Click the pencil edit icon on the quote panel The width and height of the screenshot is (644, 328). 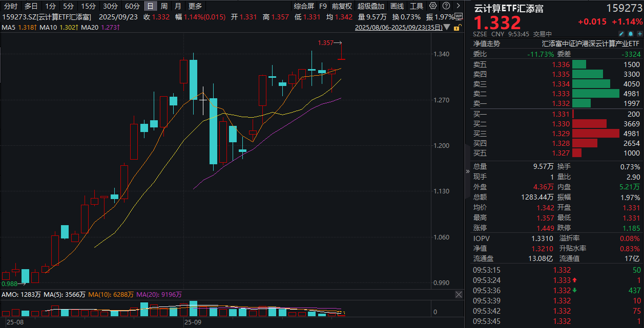[621, 34]
